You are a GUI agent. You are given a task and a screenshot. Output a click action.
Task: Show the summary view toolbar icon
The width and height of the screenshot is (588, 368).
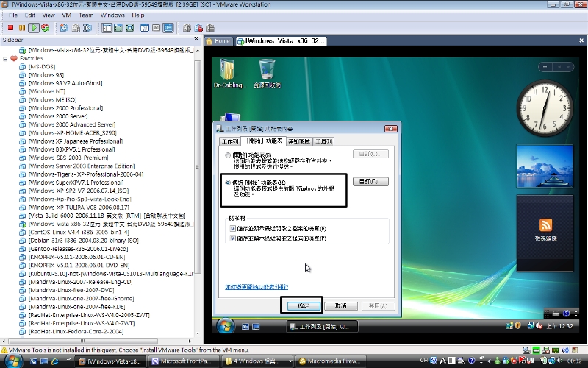click(x=145, y=28)
